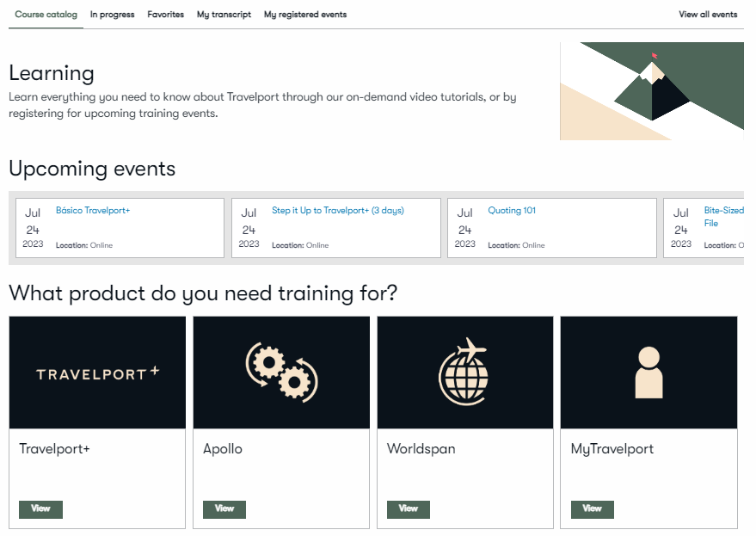Viewport: 756px width, 536px height.
Task: Click the MyTravelport person icon
Action: (x=649, y=373)
